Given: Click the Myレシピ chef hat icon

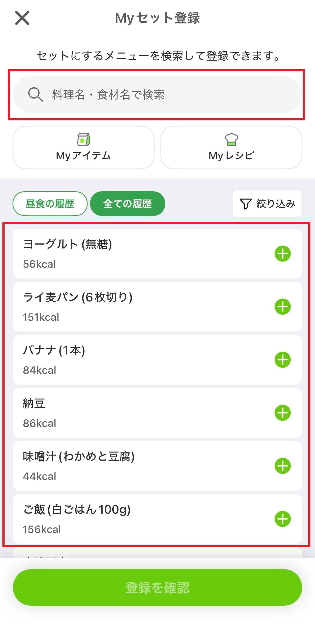Looking at the screenshot, I should coord(231,139).
